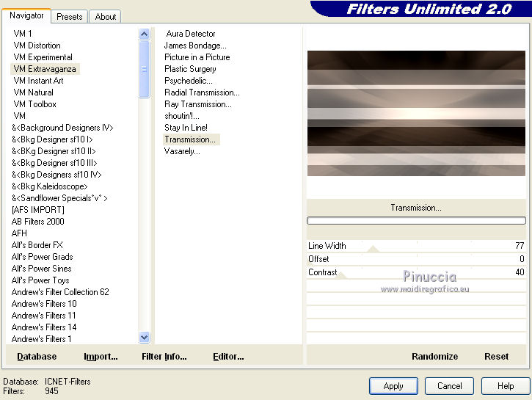This screenshot has height=400, width=532.
Task: Click the scroll up arrow in category list
Action: [145, 34]
